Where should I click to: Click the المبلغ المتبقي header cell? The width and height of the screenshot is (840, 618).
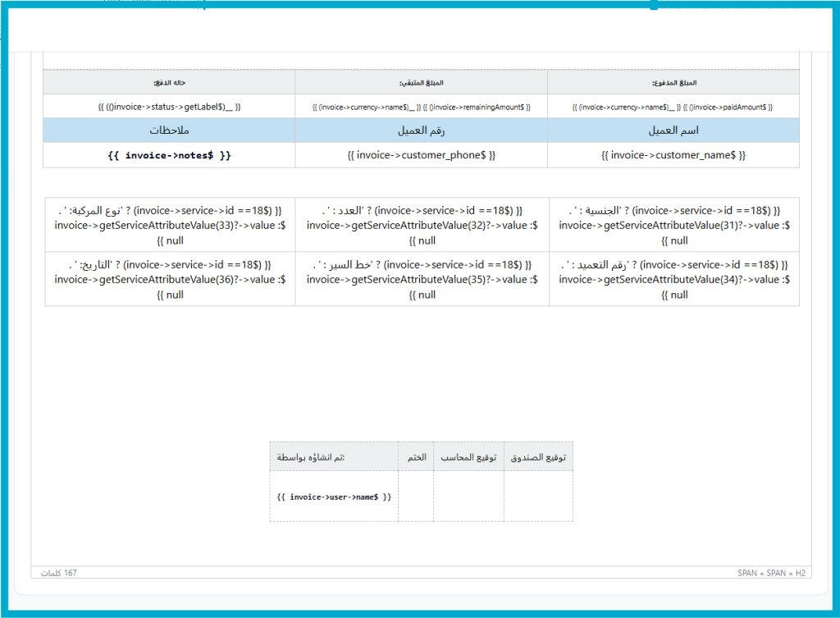coord(422,83)
